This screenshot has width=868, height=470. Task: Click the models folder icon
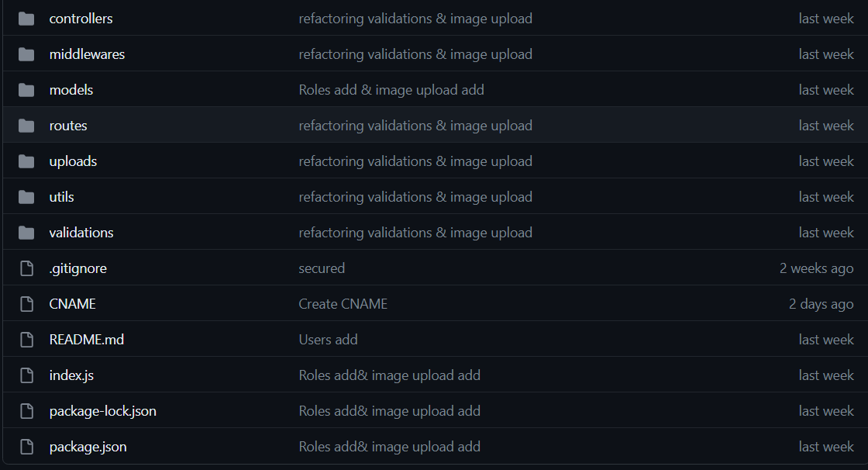click(26, 90)
